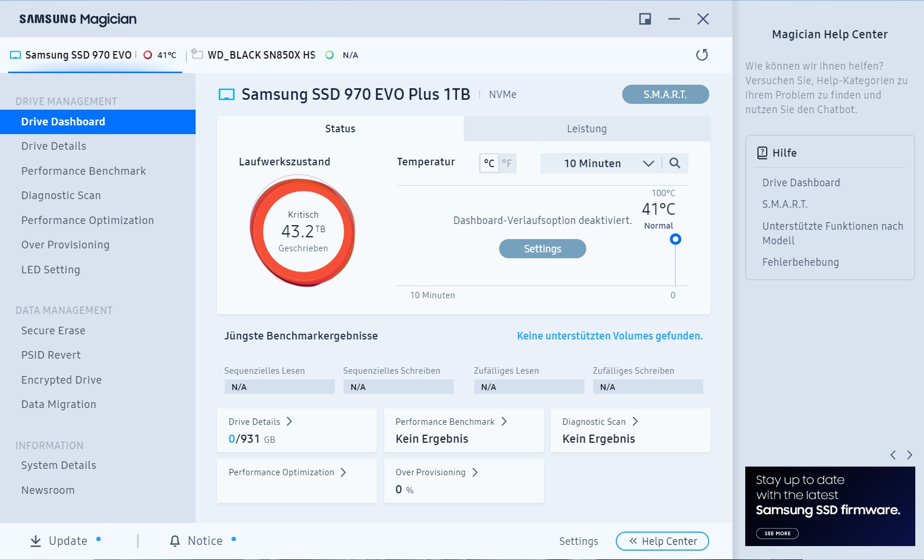Click the SEE MORE firmware banner button
This screenshot has height=560, width=924.
click(777, 533)
